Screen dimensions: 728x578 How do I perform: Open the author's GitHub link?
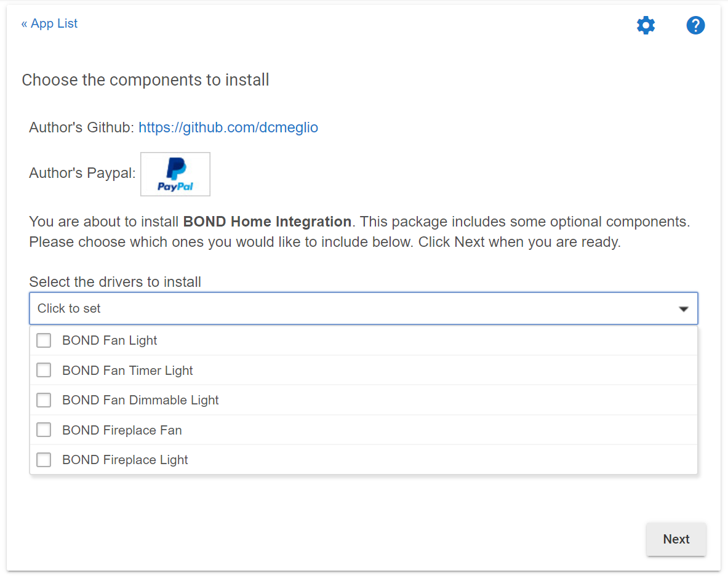(x=228, y=127)
